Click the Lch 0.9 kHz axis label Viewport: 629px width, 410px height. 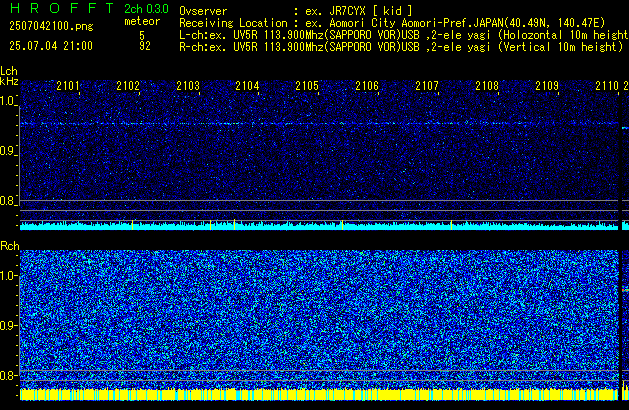coord(8,151)
